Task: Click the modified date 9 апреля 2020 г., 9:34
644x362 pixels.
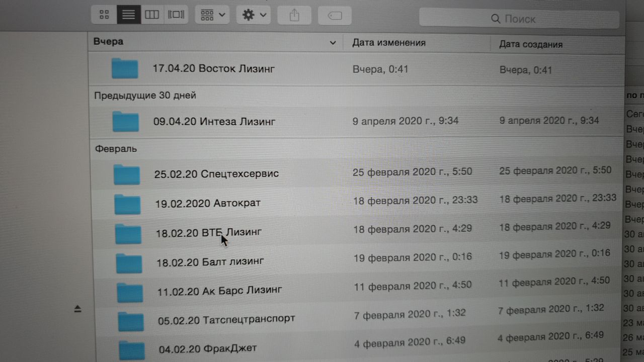Action: 406,121
